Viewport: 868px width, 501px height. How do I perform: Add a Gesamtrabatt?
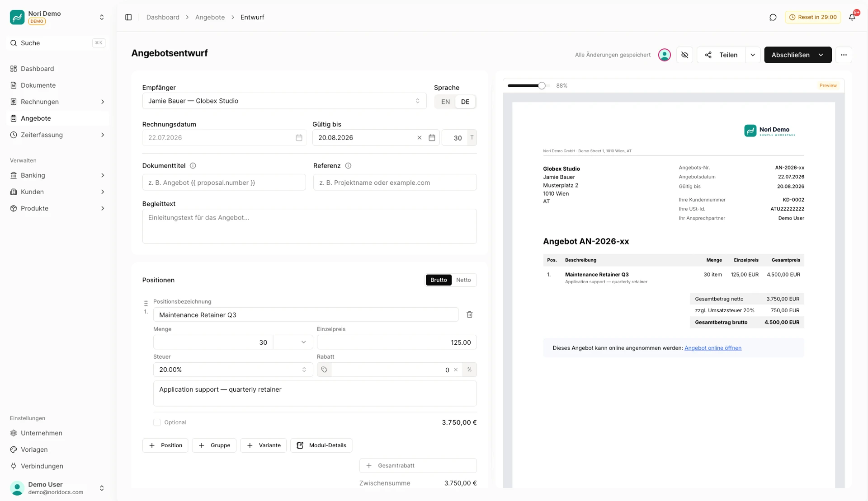(418, 465)
